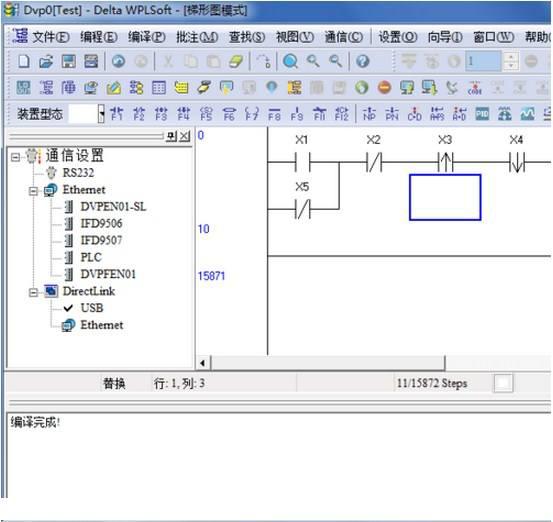
Task: Collapse the DirectLink tree node
Action: [33, 292]
